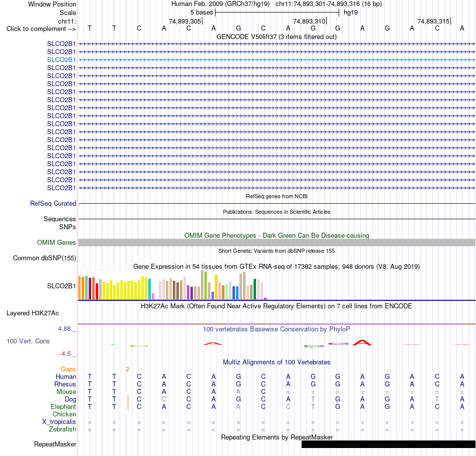Click the 'Click to complement -->' label
This screenshot has height=456, width=476.
click(x=41, y=29)
